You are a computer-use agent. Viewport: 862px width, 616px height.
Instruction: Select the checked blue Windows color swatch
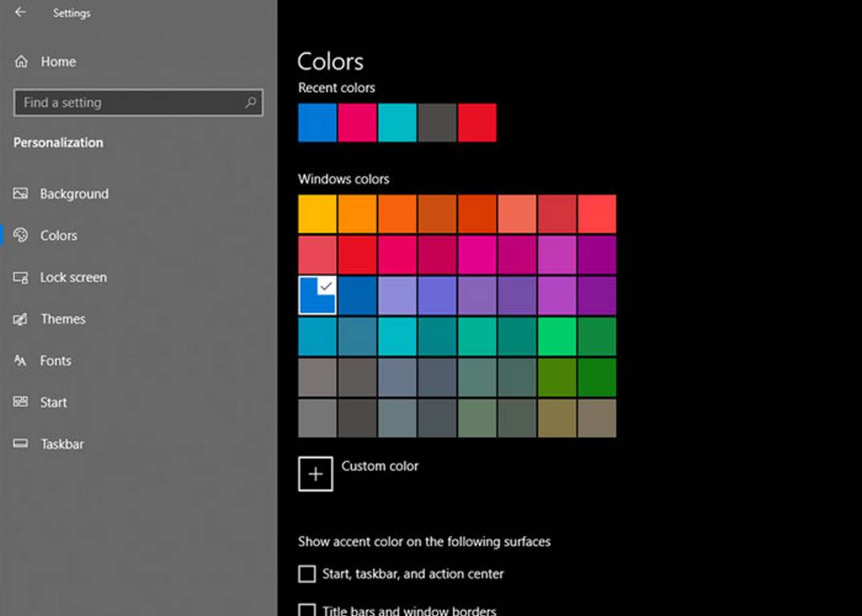click(x=318, y=296)
